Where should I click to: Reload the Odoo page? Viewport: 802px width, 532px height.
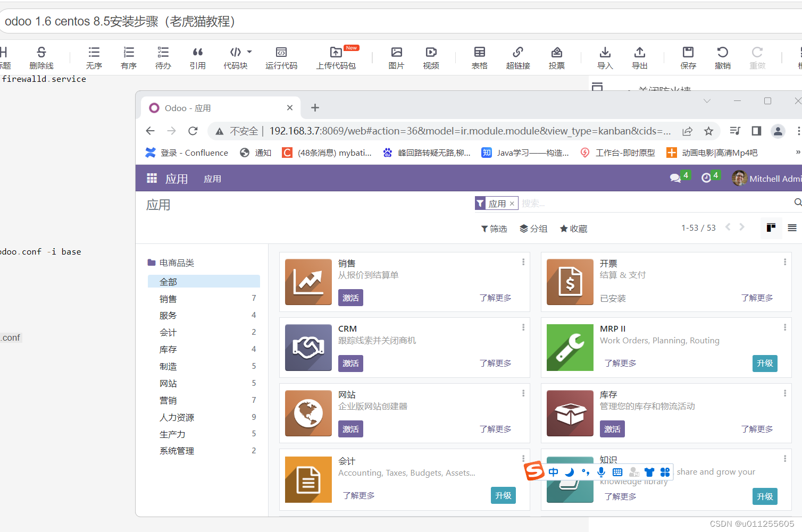point(193,131)
